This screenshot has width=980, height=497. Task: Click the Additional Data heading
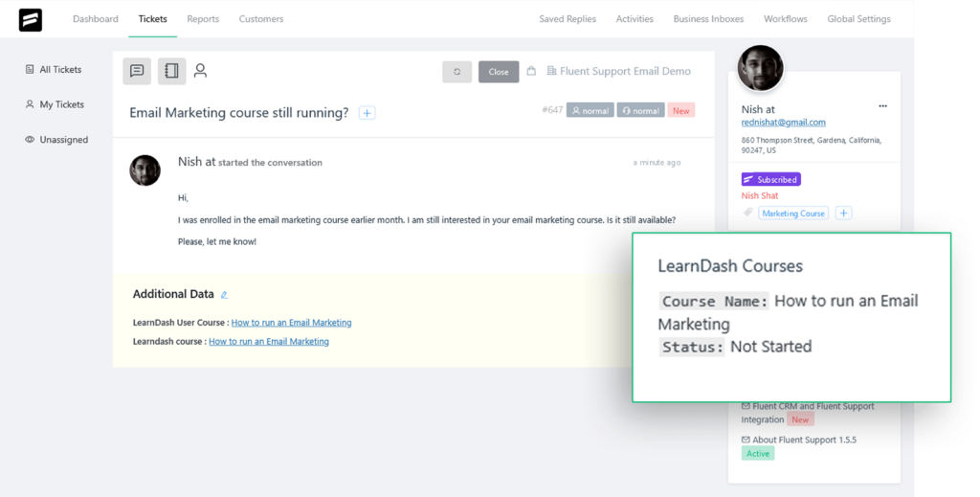pos(173,294)
